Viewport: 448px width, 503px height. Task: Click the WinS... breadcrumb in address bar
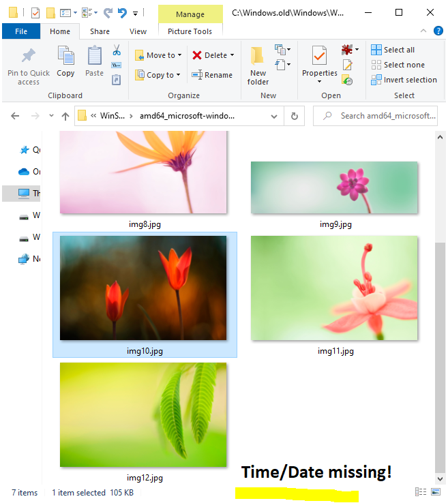tap(113, 116)
